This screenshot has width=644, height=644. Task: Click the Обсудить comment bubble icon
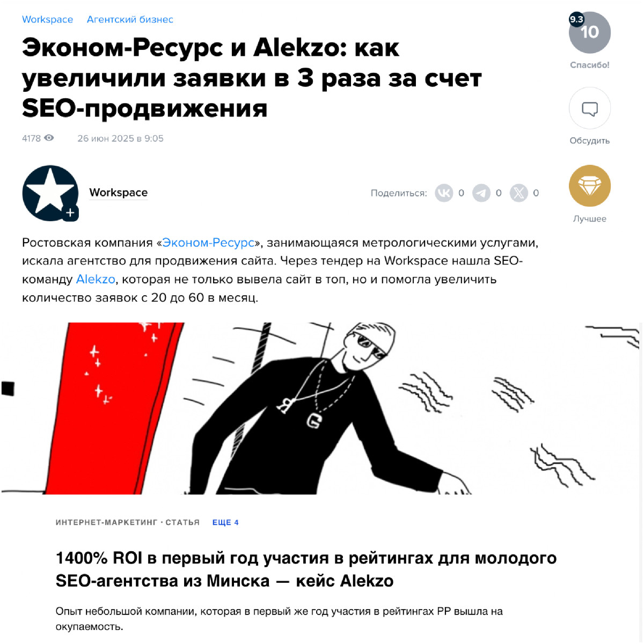point(590,108)
